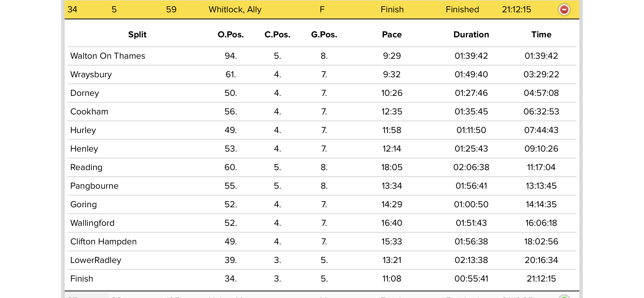Click the Split column header
Screen dimensions: 644x298
(137, 35)
